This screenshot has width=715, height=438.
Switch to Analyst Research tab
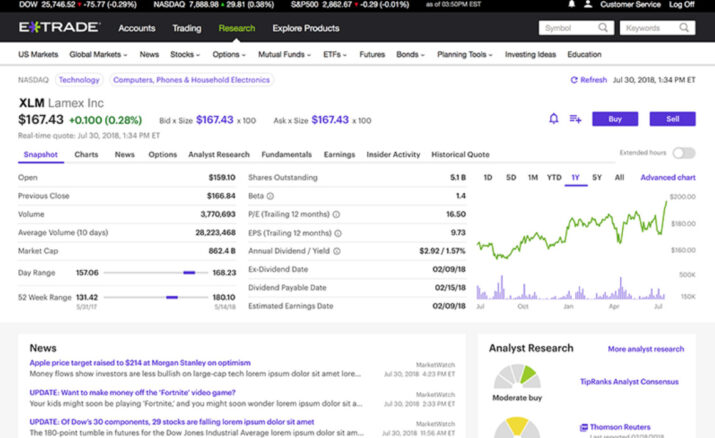click(219, 155)
